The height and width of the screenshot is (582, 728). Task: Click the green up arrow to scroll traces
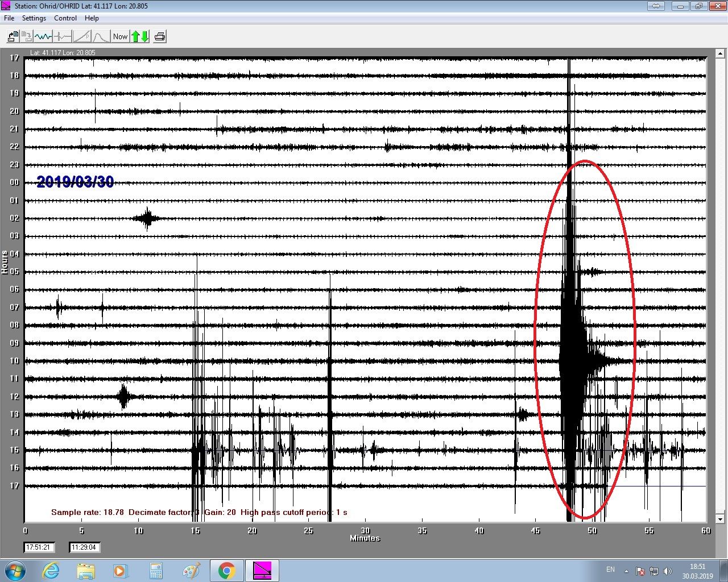pyautogui.click(x=135, y=36)
